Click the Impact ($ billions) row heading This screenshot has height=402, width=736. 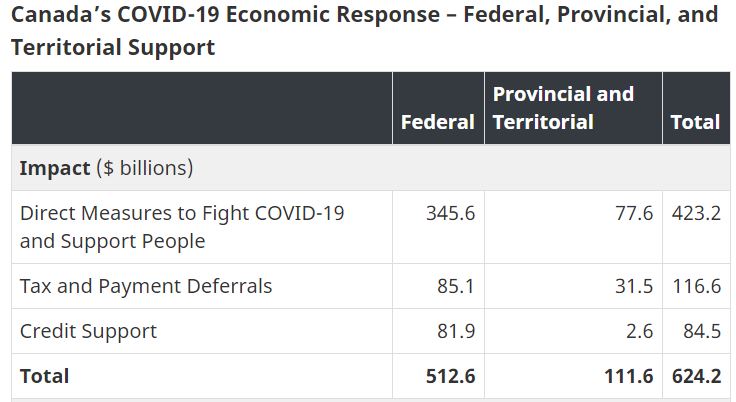pyautogui.click(x=106, y=168)
